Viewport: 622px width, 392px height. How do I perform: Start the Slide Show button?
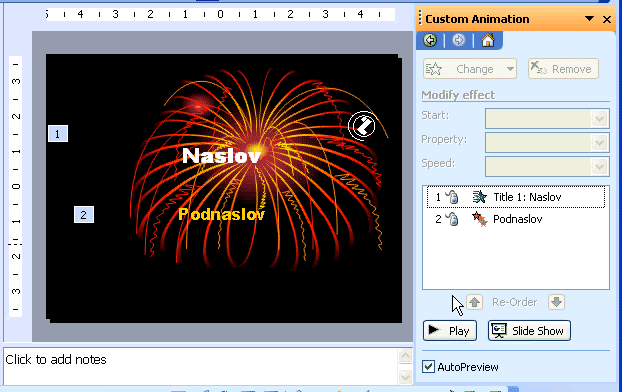point(529,331)
